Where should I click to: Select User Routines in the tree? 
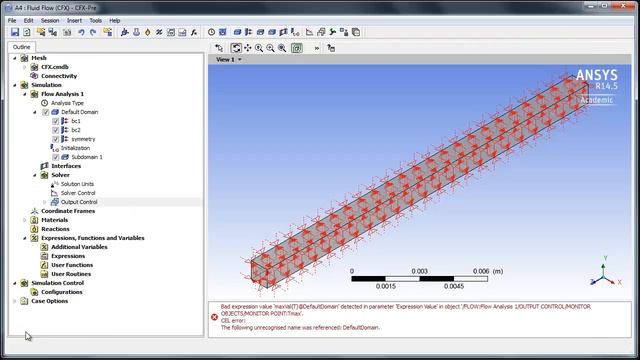point(71,274)
